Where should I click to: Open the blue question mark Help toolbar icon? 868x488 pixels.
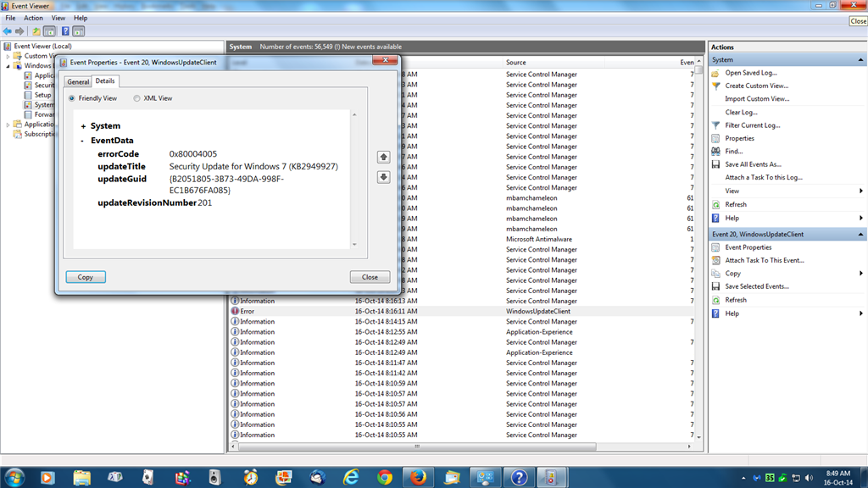65,31
